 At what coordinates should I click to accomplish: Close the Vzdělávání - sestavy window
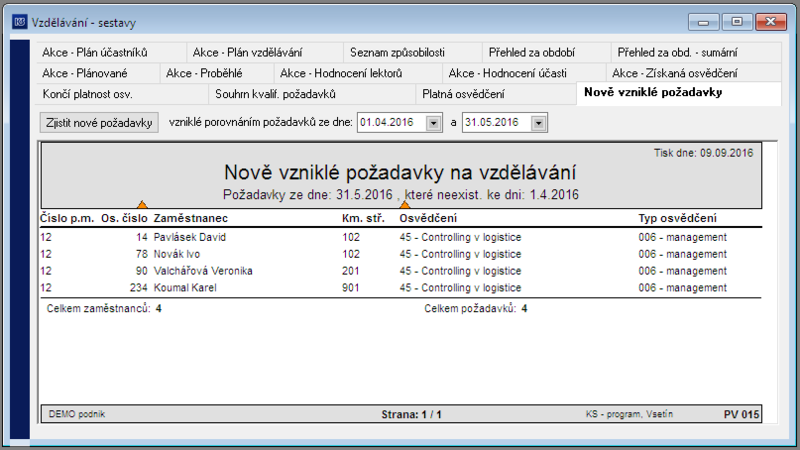point(770,22)
